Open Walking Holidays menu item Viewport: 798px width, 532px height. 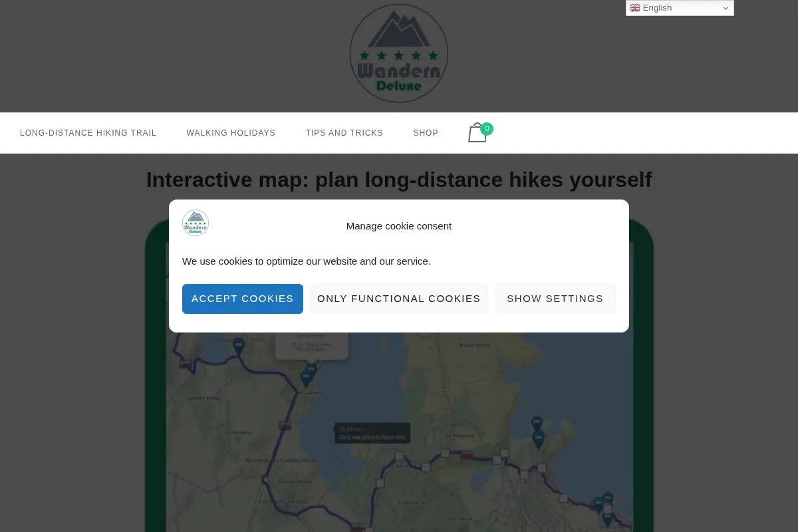[x=231, y=133]
